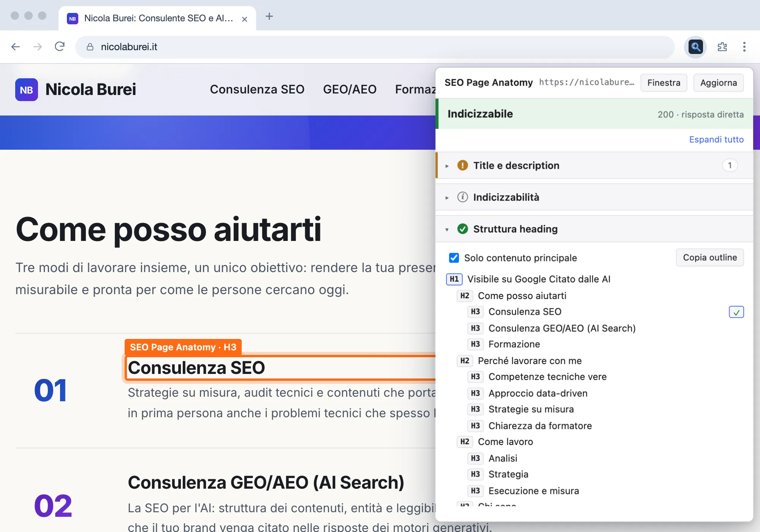760x532 pixels.
Task: Click the NB logo on the website
Action: click(26, 90)
